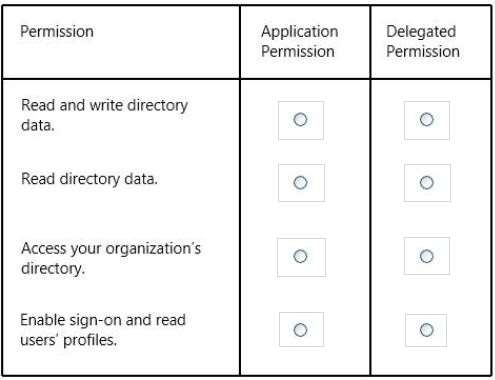The width and height of the screenshot is (495, 380).
Task: Click the 'Permission' column header
Action: [57, 32]
